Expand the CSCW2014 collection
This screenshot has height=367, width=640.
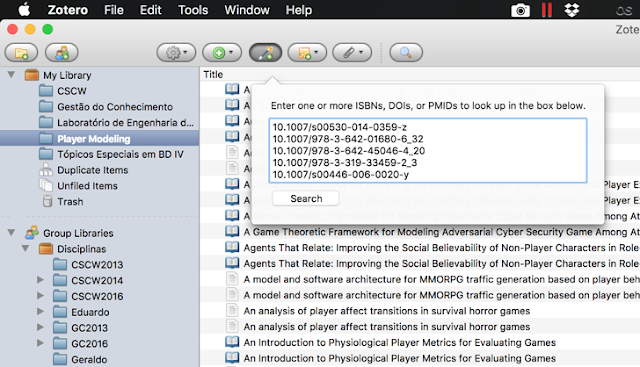tap(40, 280)
